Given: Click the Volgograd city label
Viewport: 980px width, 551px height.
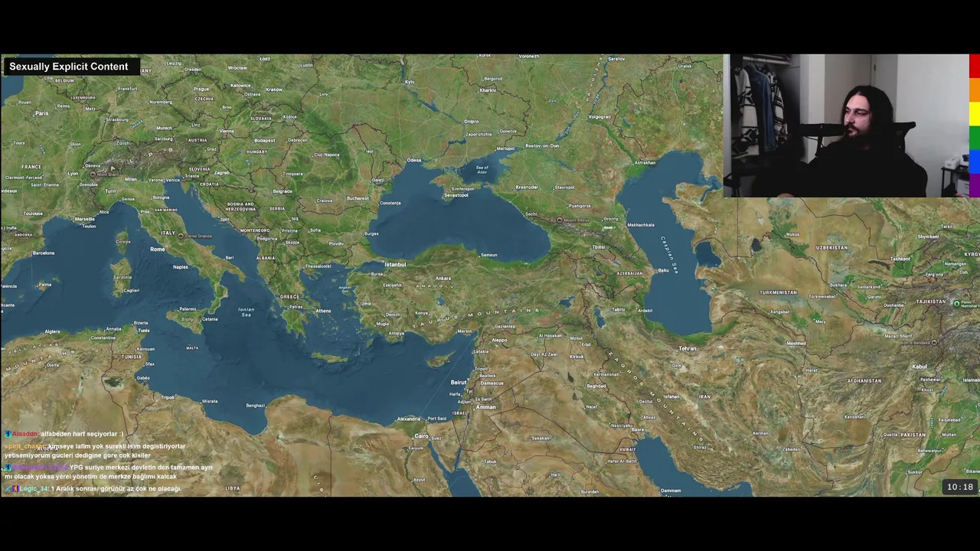Looking at the screenshot, I should pos(599,117).
